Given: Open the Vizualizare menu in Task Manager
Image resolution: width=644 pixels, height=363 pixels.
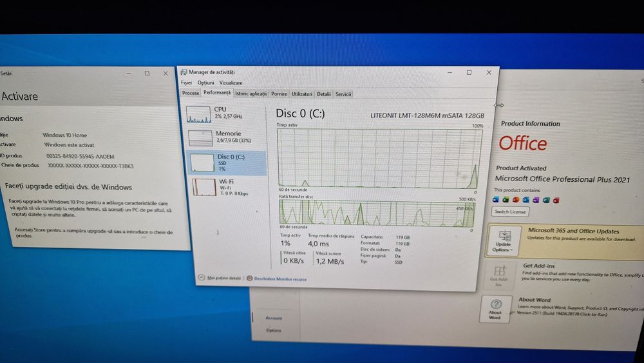Looking at the screenshot, I should coord(231,83).
